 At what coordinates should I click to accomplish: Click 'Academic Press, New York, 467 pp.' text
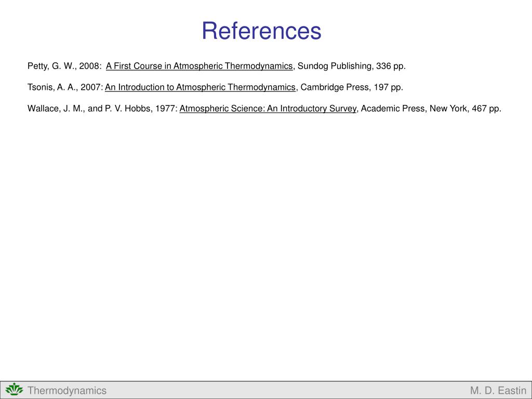431,109
